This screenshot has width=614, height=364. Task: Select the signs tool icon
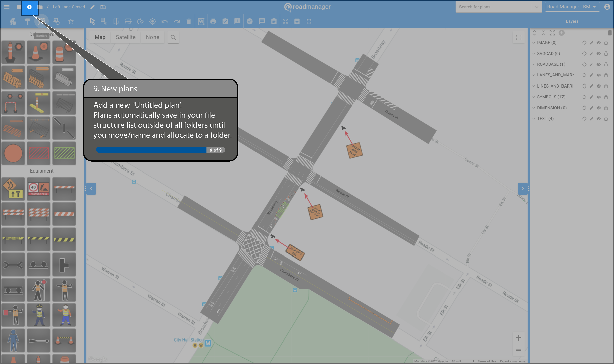coord(27,21)
